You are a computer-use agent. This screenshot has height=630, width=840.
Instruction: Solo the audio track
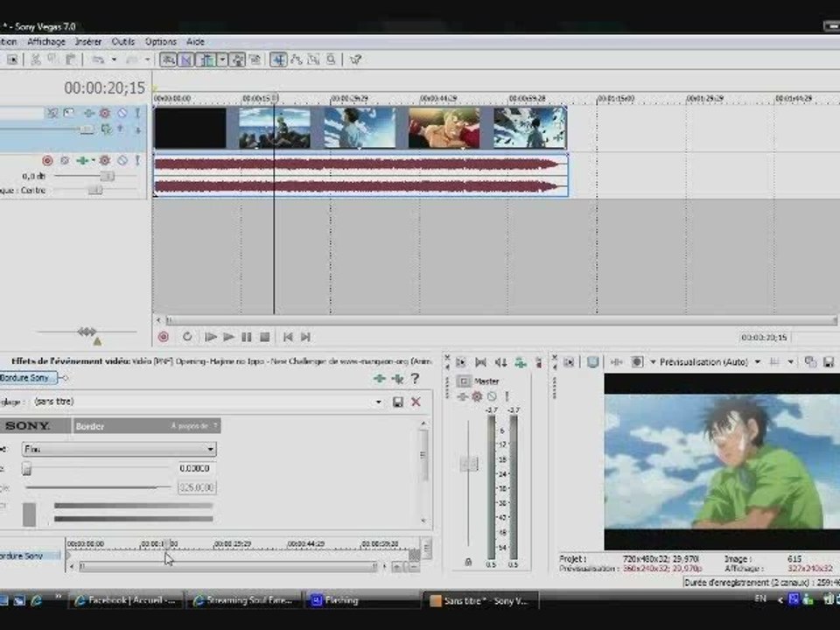click(x=137, y=160)
